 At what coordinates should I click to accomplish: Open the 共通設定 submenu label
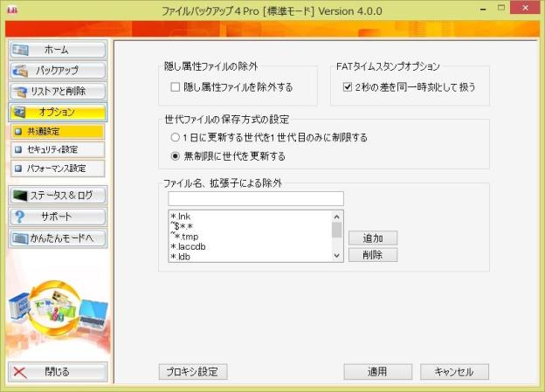[44, 132]
